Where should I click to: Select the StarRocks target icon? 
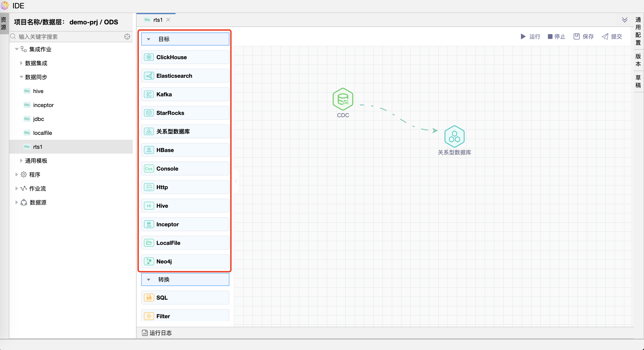(149, 113)
